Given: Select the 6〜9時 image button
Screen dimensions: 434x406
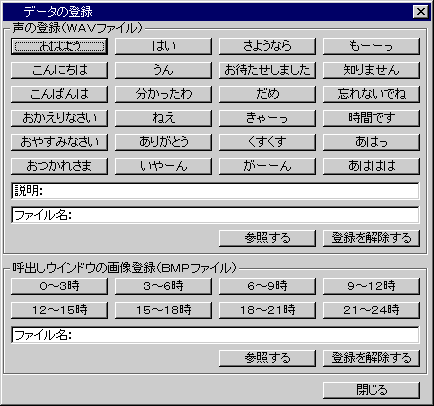Looking at the screenshot, I should 267,286.
